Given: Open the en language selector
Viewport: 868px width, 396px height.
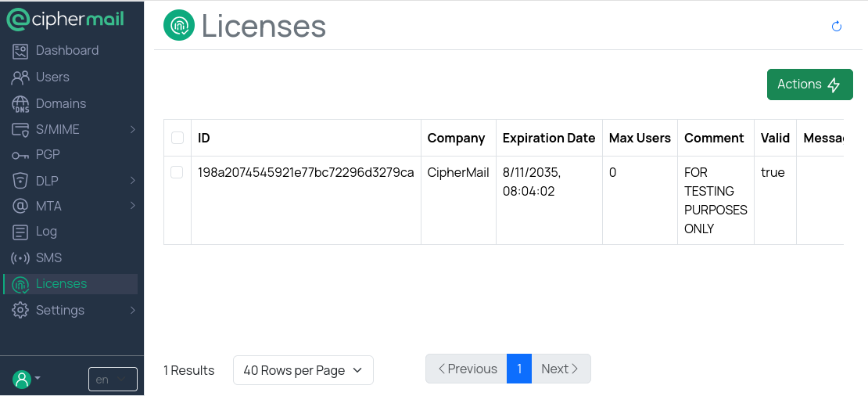Looking at the screenshot, I should [x=113, y=380].
